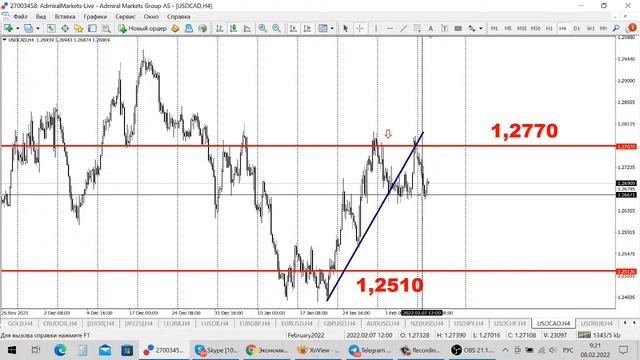Switch timeframe to H1
640x360 pixels.
coord(549,28)
